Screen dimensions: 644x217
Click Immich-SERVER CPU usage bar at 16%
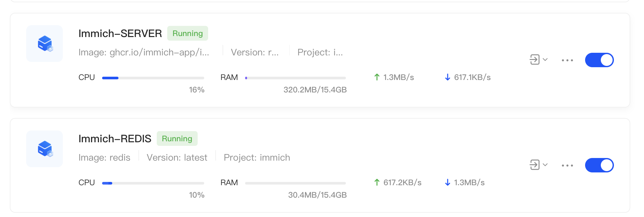tap(153, 78)
